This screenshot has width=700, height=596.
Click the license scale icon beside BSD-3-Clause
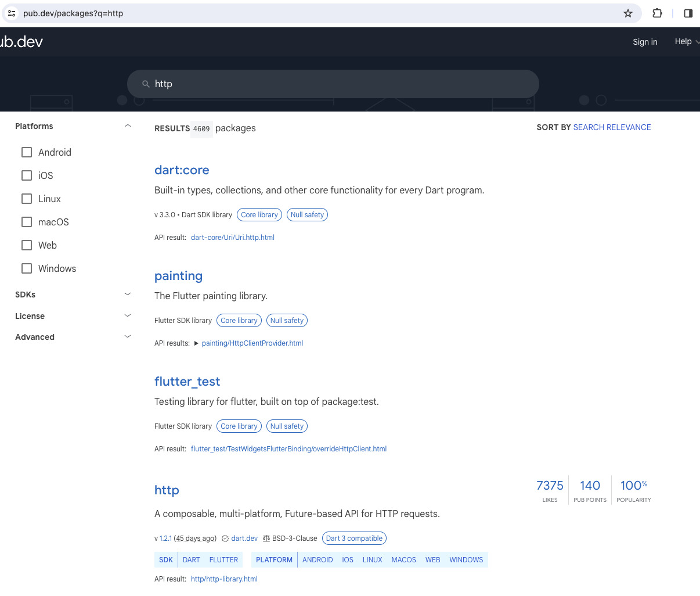(266, 538)
